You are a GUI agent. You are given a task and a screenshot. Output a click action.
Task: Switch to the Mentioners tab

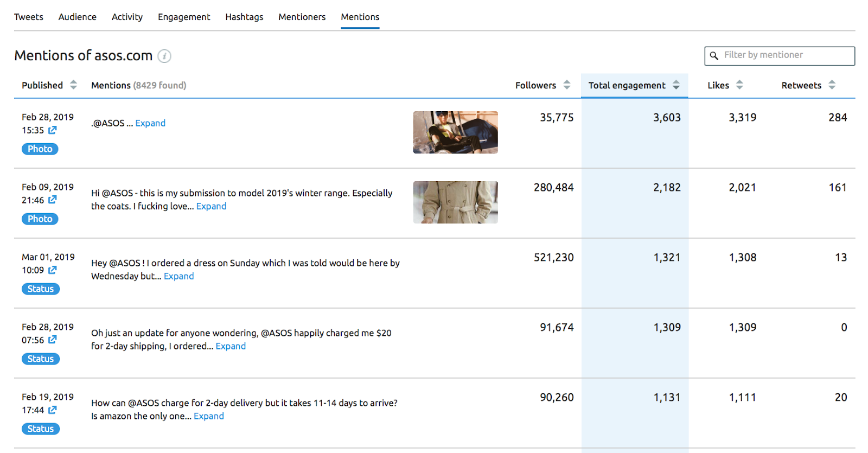[302, 17]
